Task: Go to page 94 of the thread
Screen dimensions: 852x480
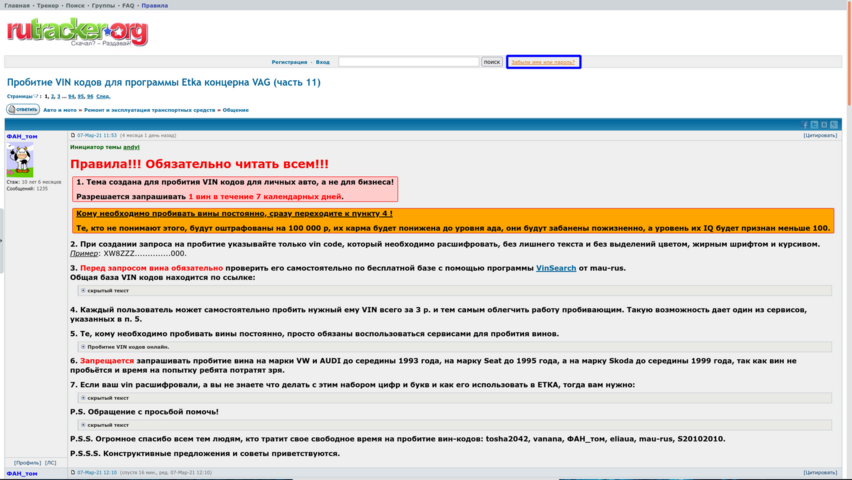Action: pyautogui.click(x=71, y=96)
